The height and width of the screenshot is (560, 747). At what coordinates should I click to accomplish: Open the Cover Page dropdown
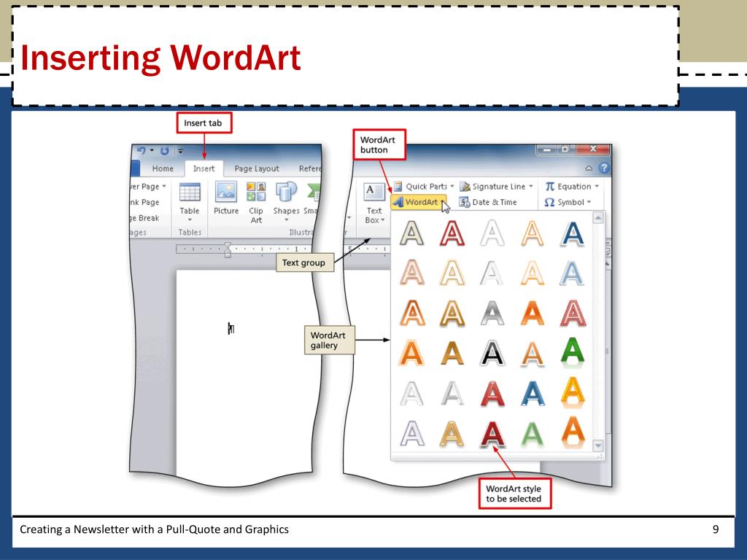pyautogui.click(x=148, y=186)
